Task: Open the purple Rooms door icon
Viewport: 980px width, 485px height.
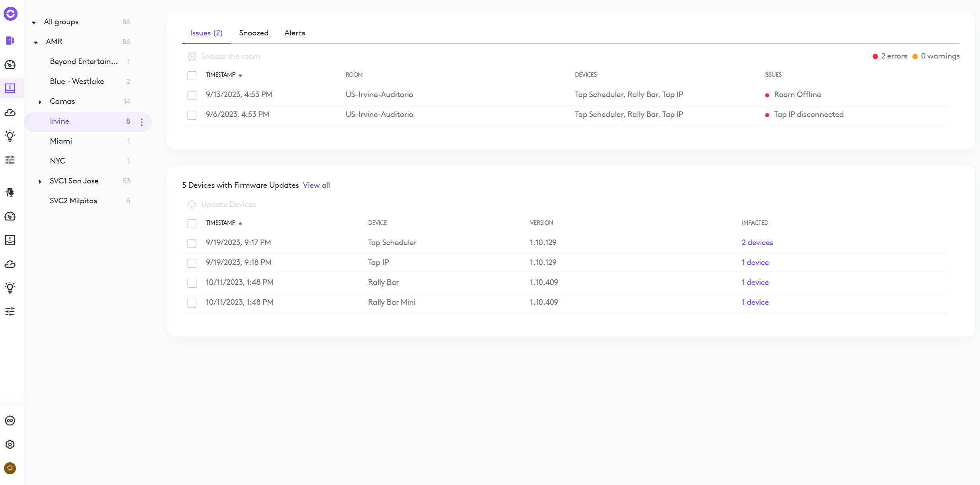Action: [x=10, y=41]
